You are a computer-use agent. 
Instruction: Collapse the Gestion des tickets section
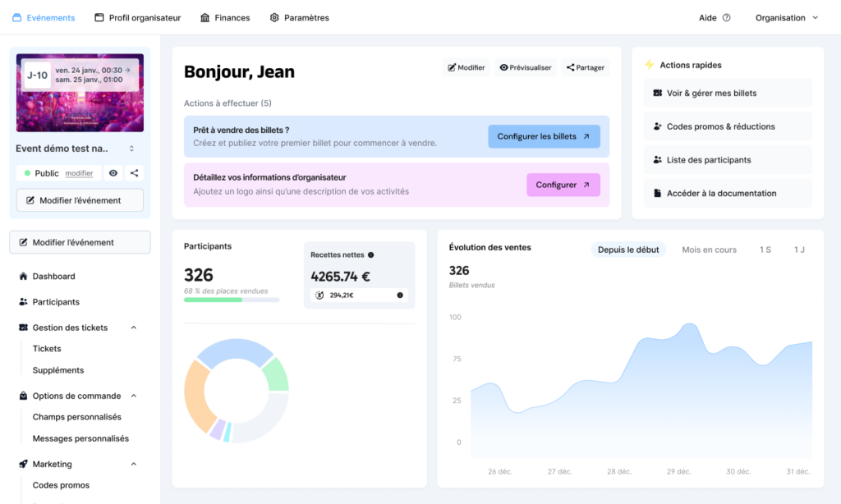click(x=134, y=328)
